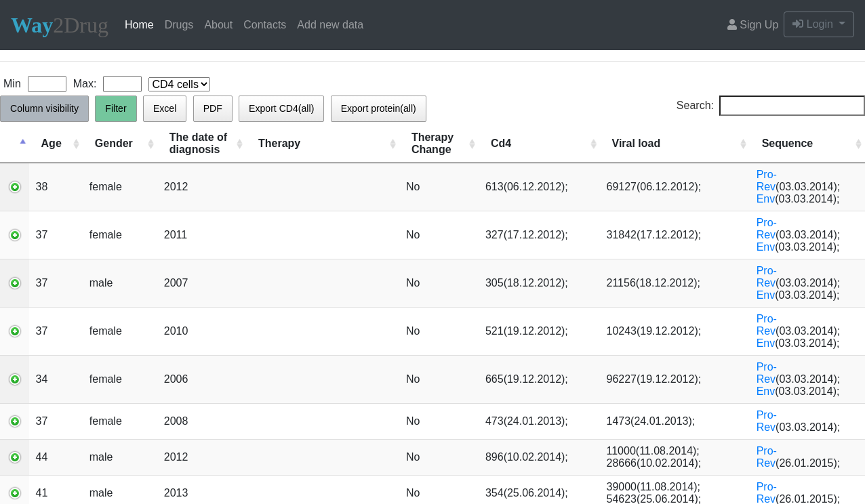865x504 pixels.
Task: Expand row details for 2012 female age 38
Action: (15, 187)
